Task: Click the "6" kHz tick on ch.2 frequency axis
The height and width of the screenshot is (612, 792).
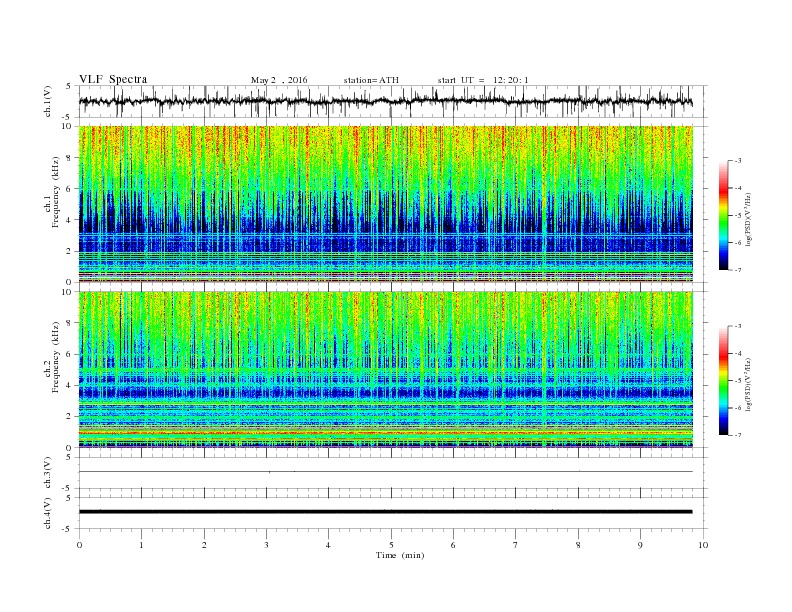Action: click(69, 354)
